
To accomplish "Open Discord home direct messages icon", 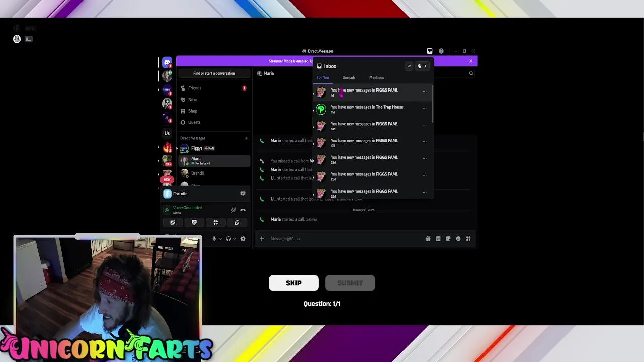I will 167,62.
